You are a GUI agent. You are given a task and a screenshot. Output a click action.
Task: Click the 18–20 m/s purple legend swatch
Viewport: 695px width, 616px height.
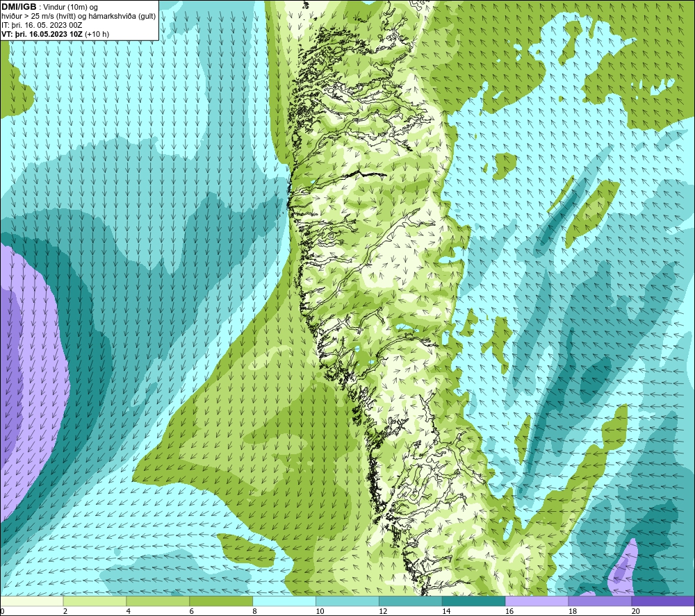click(600, 601)
